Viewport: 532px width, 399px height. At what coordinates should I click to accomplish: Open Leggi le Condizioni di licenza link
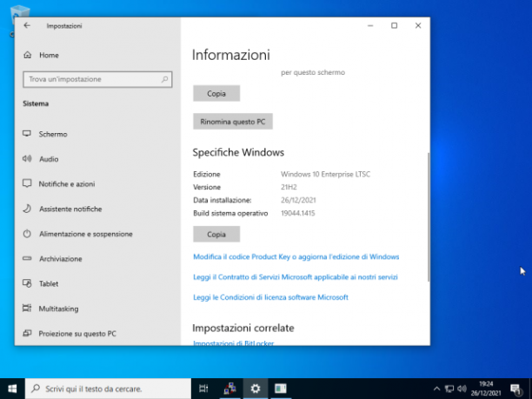pos(270,297)
